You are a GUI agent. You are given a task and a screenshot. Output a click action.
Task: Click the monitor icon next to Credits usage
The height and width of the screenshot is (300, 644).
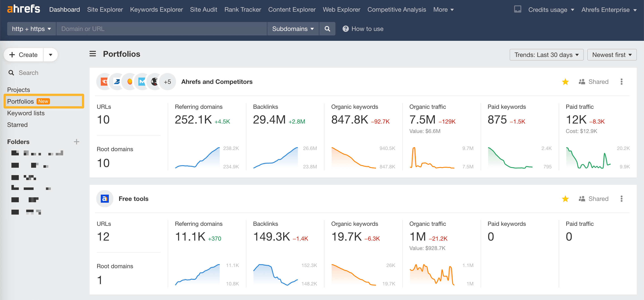(x=517, y=9)
